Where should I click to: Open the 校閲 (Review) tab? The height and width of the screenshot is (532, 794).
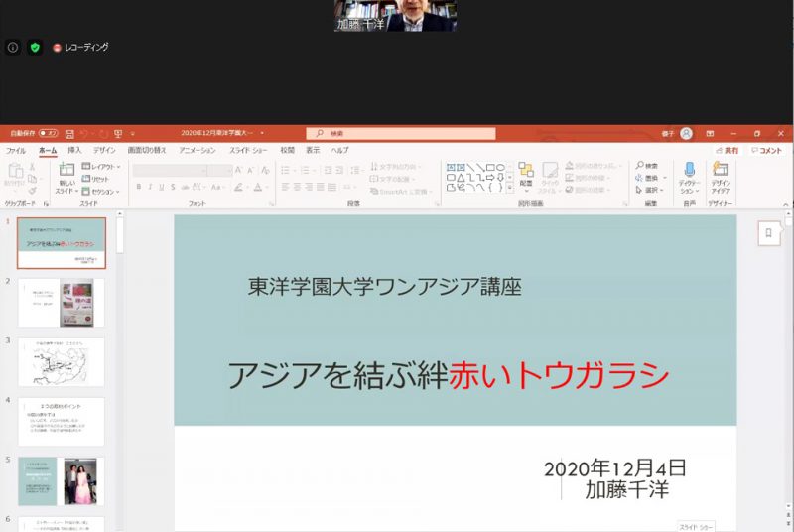pos(287,150)
